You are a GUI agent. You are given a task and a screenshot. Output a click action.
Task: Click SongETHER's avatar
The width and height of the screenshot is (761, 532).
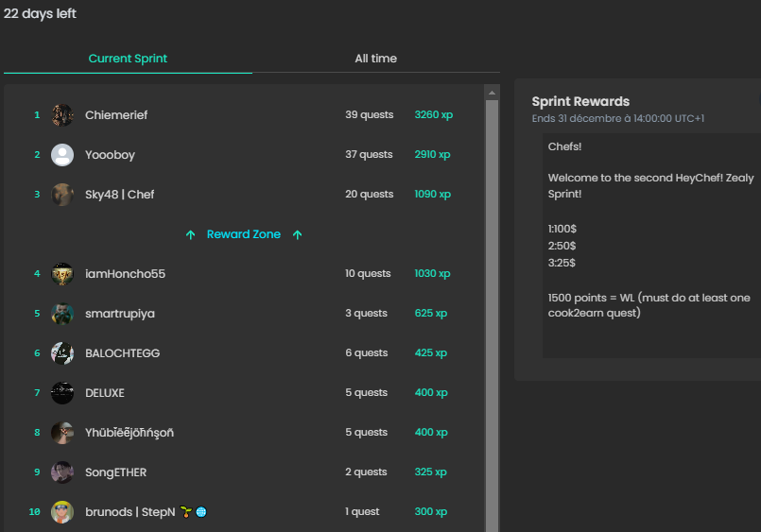[x=62, y=472]
